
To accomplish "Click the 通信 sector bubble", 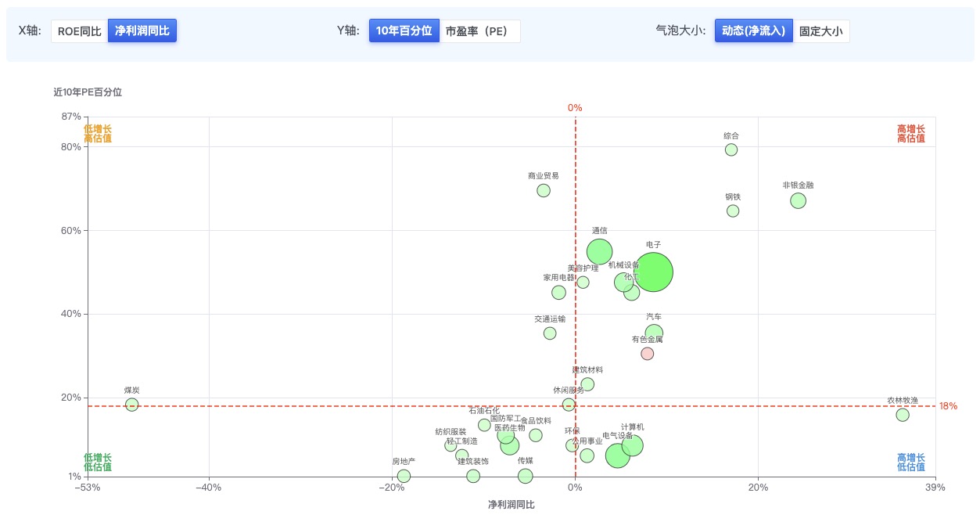I will coord(599,251).
